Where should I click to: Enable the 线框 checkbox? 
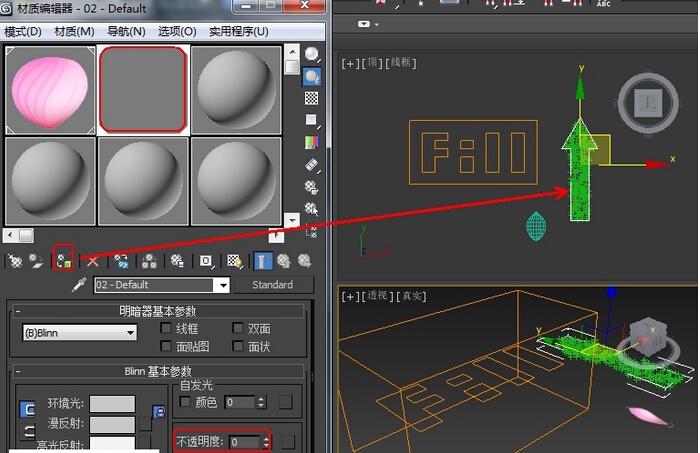pos(166,328)
